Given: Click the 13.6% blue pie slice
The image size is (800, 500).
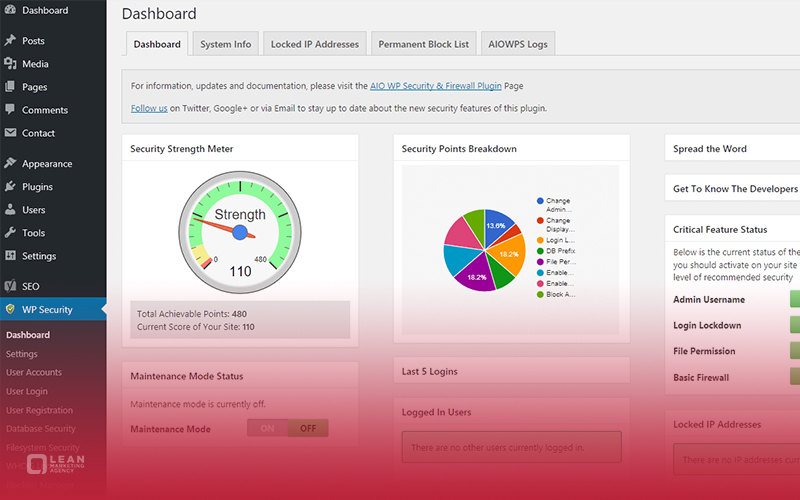Looking at the screenshot, I should tap(496, 224).
